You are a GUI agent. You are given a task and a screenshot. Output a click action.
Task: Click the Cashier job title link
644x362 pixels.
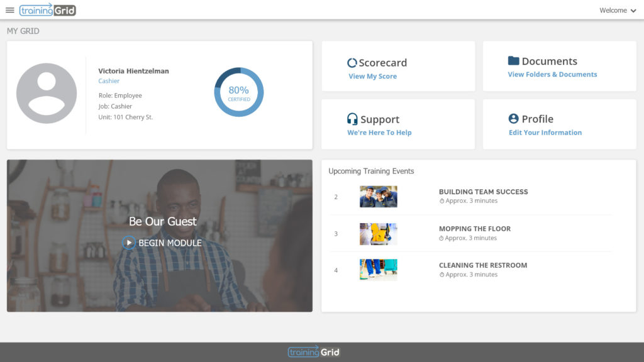point(109,81)
